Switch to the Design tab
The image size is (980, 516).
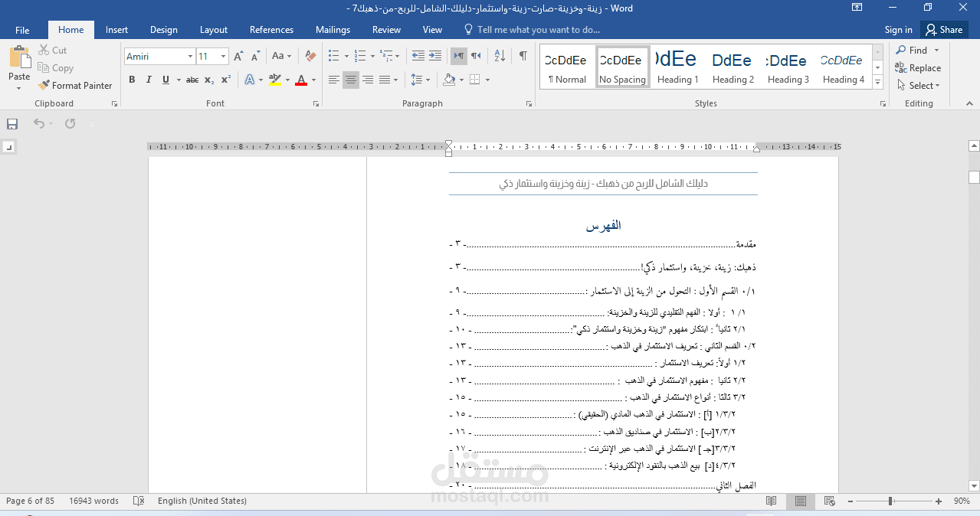click(x=163, y=30)
